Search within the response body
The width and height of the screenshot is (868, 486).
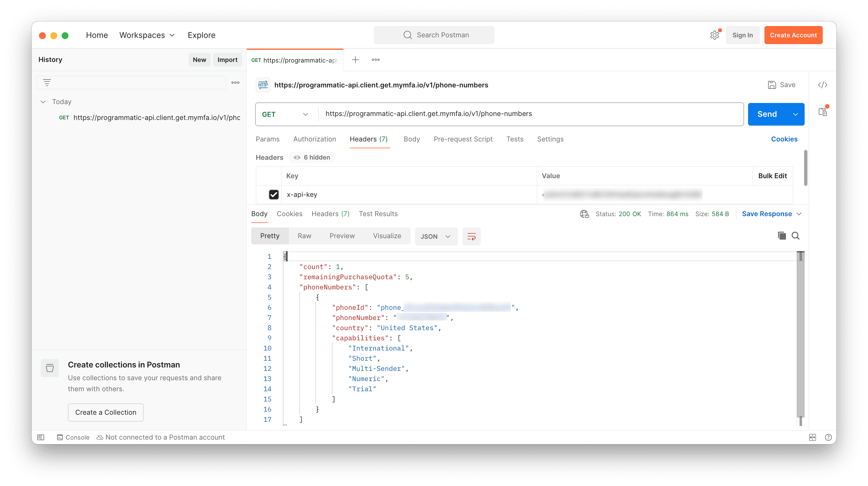pyautogui.click(x=796, y=236)
